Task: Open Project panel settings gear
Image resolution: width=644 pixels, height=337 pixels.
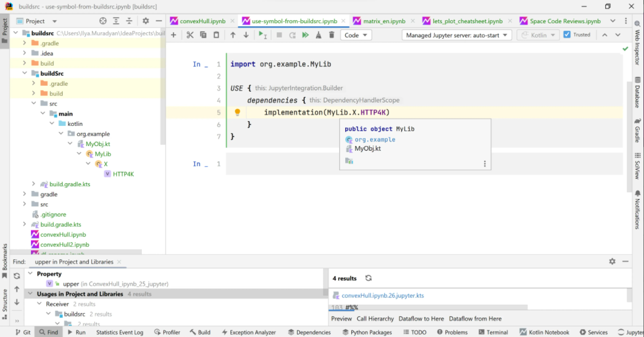Action: coord(146,21)
